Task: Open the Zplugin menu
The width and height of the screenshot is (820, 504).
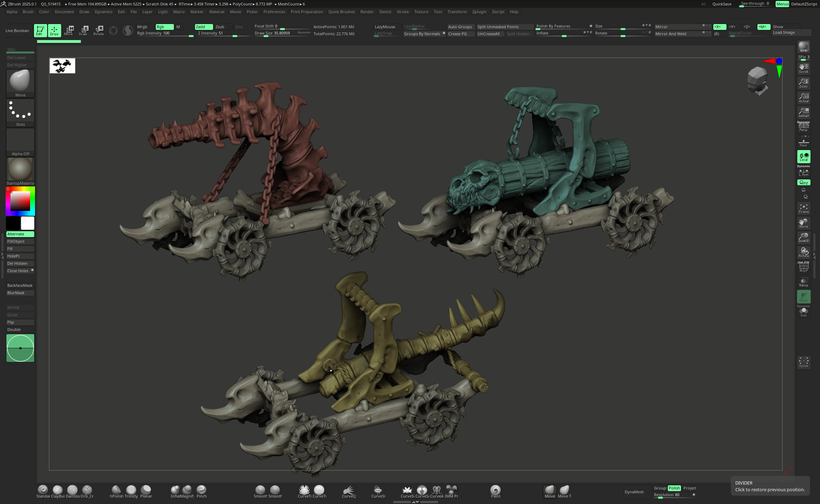Action: (x=479, y=12)
